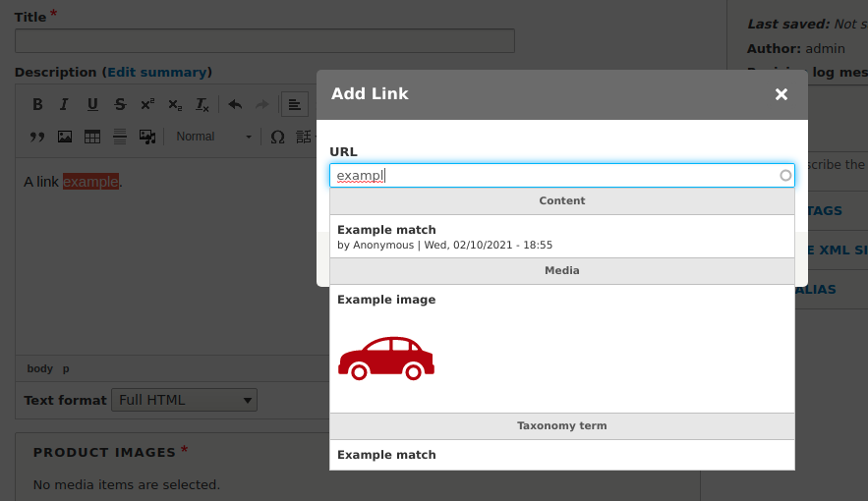
Task: Click the red car thumbnail
Action: click(386, 359)
